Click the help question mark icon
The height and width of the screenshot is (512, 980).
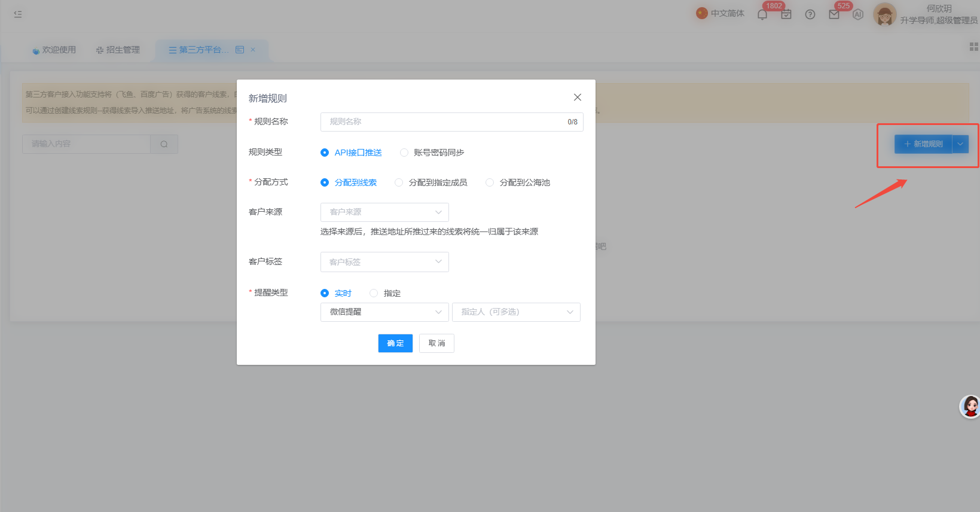click(x=810, y=14)
